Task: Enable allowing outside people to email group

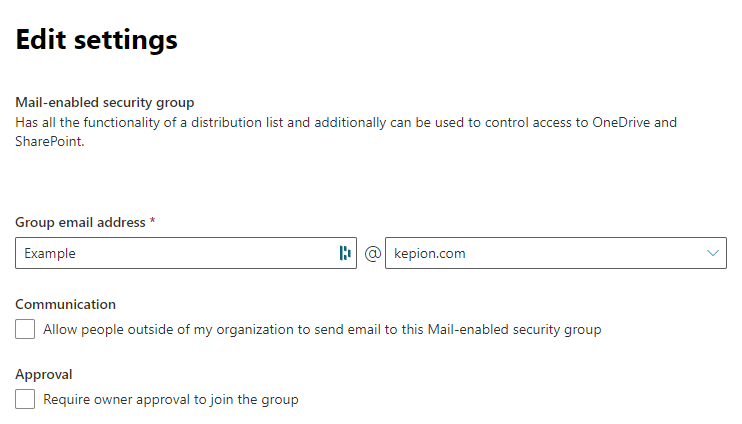Action: tap(25, 329)
